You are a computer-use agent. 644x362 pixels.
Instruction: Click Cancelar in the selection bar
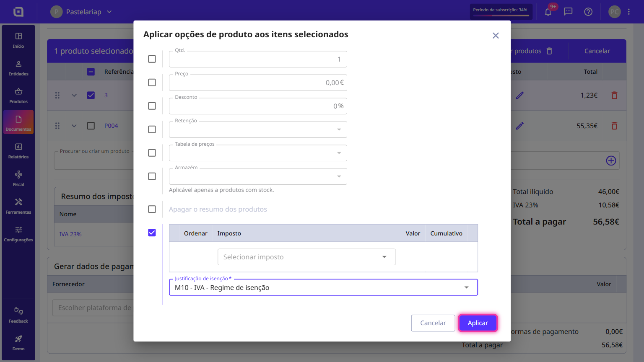pos(597,51)
